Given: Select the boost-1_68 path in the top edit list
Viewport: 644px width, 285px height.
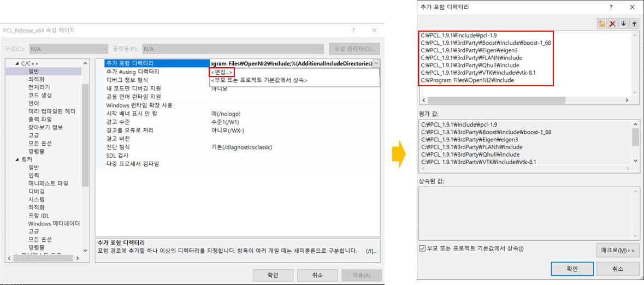Looking at the screenshot, I should [x=486, y=43].
